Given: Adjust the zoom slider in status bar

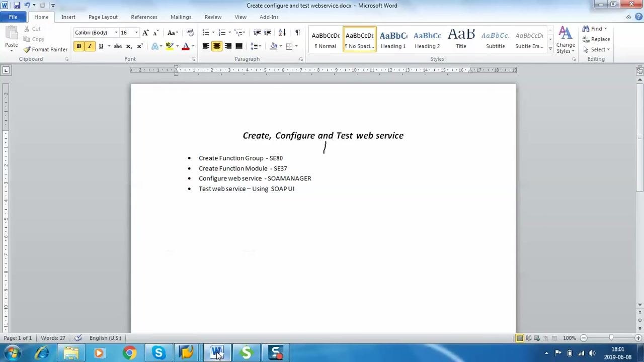Looking at the screenshot, I should click(611, 338).
